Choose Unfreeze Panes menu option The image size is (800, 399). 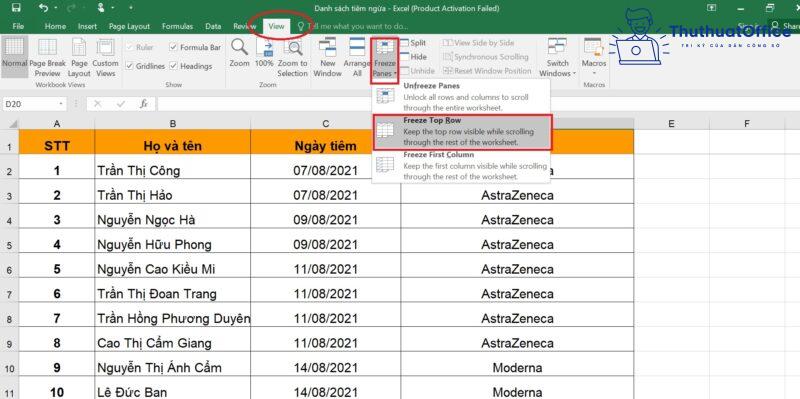tap(462, 97)
